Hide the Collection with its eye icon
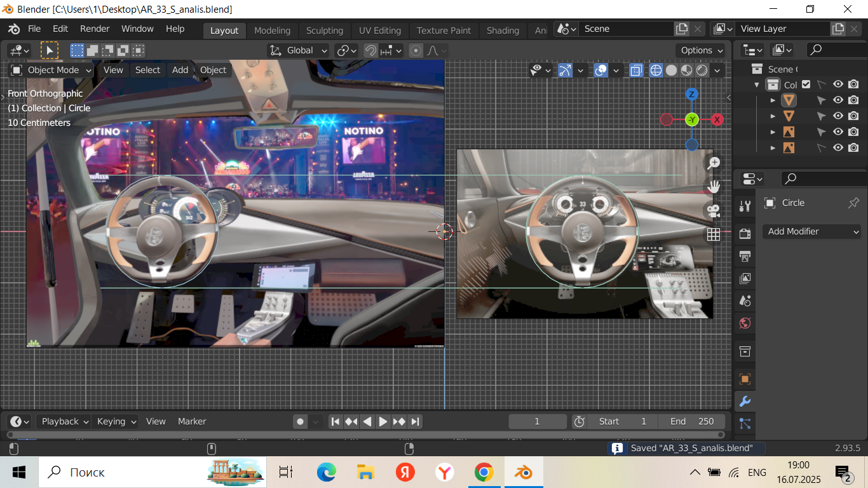The image size is (868, 488). pyautogui.click(x=838, y=85)
